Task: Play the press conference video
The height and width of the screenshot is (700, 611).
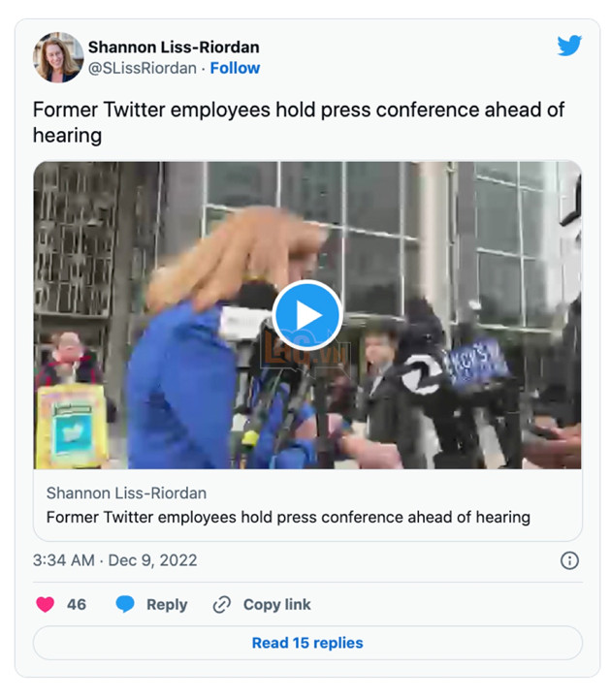Action: [x=307, y=315]
